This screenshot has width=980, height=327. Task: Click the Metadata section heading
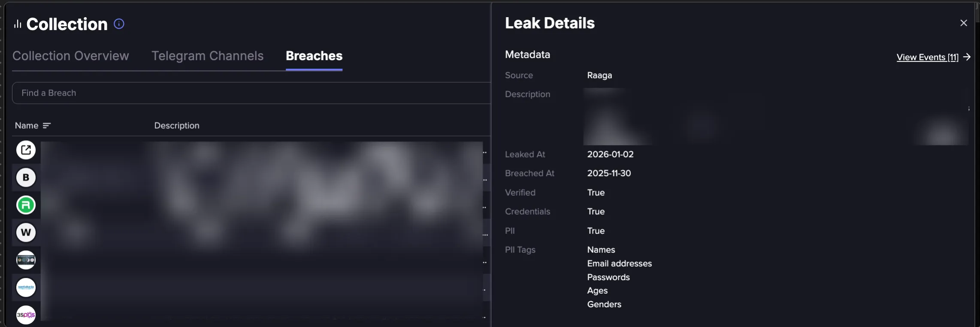[527, 54]
